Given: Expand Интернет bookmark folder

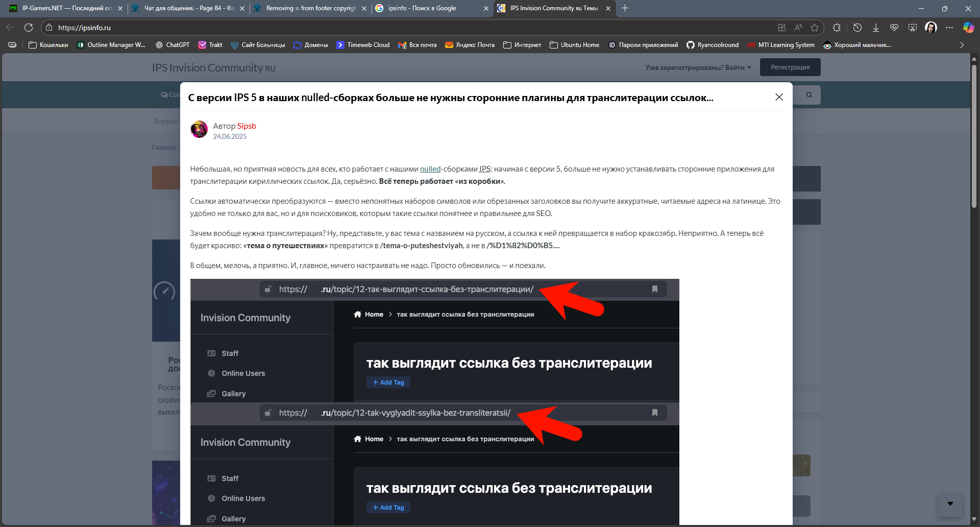Looking at the screenshot, I should tap(522, 45).
